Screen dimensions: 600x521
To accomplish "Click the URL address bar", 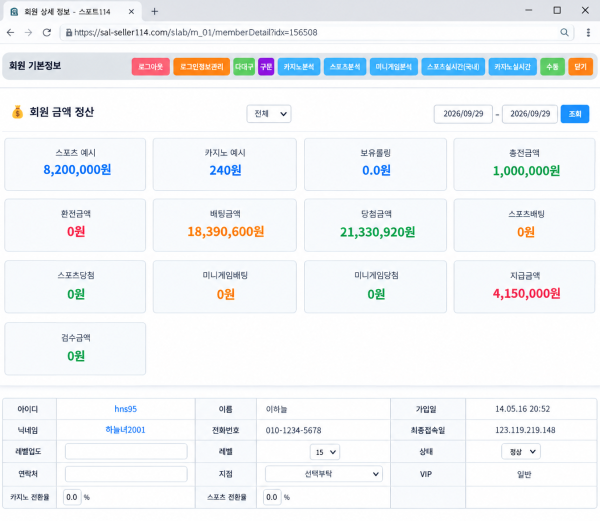I will 317,33.
